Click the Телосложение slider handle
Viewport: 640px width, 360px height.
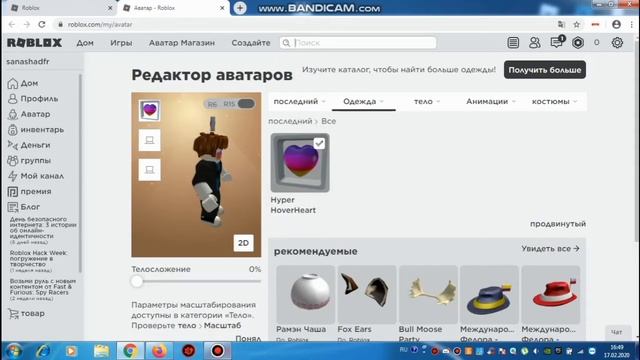click(137, 281)
